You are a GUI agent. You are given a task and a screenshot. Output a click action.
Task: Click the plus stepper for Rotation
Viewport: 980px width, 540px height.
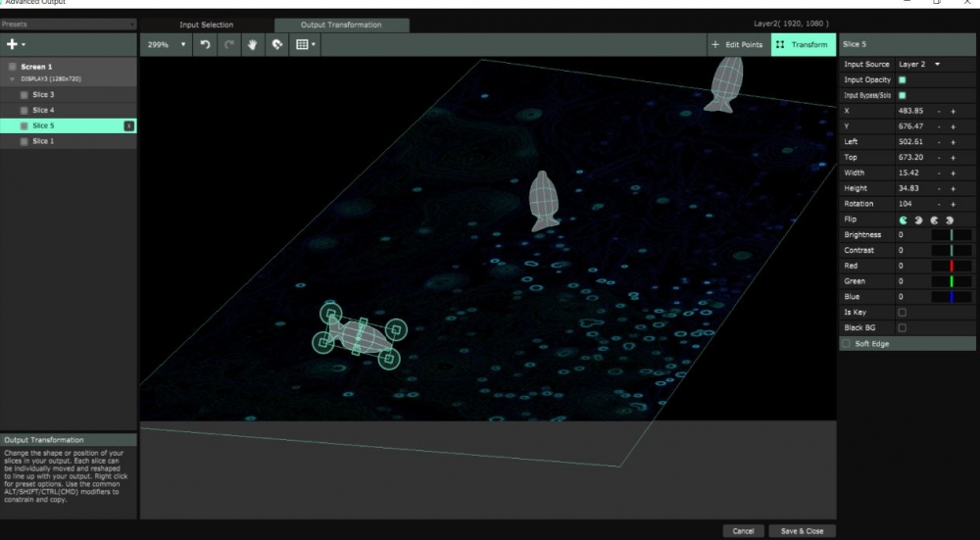click(x=953, y=204)
